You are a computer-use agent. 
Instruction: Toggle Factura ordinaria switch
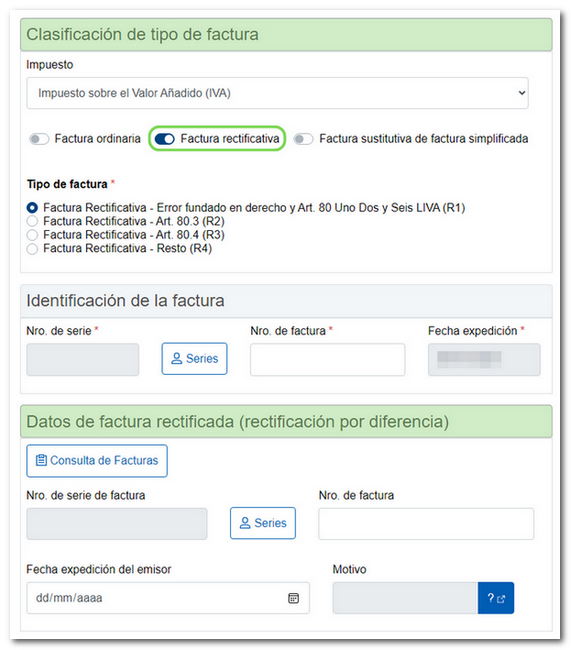pyautogui.click(x=39, y=138)
